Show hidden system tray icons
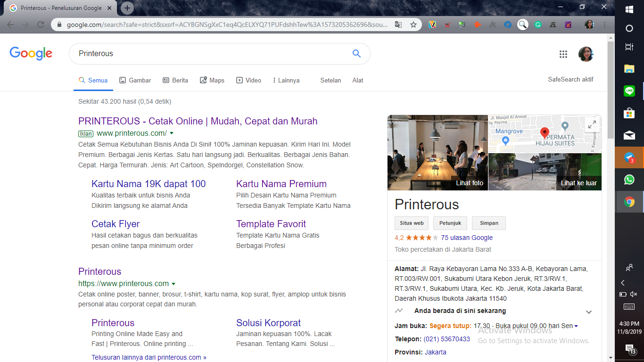The image size is (644, 362). [623, 283]
